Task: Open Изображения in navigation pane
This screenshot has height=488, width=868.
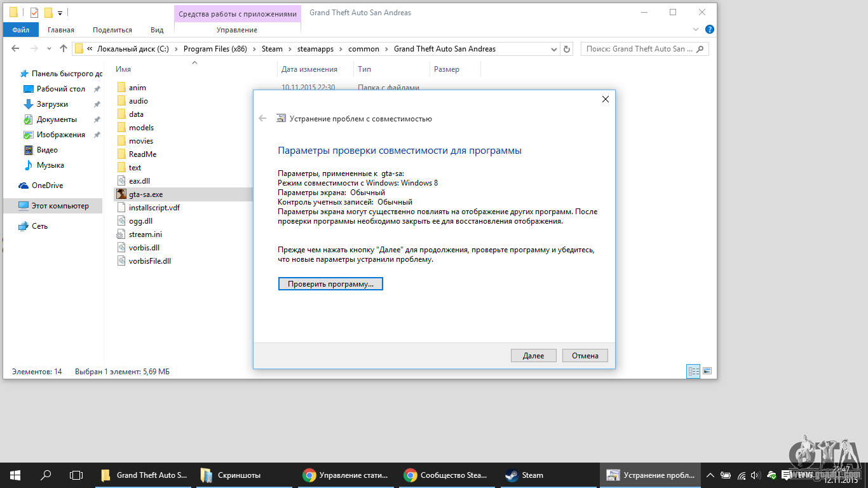Action: point(60,135)
